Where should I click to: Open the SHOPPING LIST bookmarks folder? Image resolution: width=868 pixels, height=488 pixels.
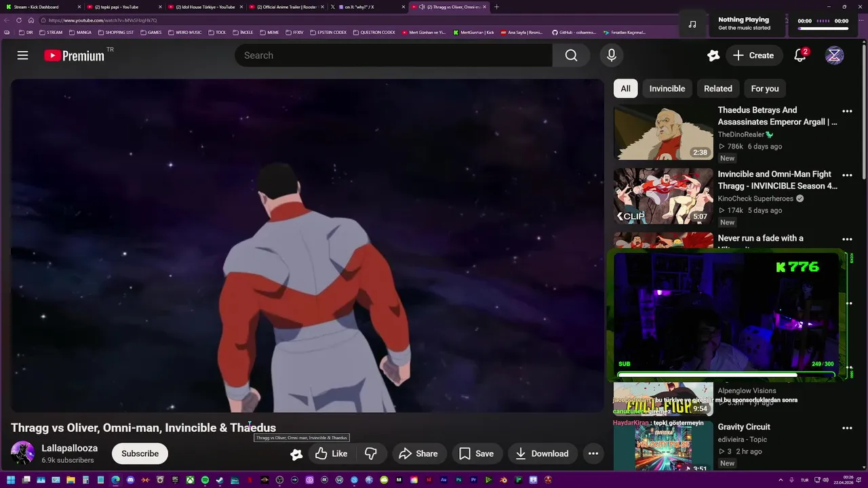[x=116, y=32]
